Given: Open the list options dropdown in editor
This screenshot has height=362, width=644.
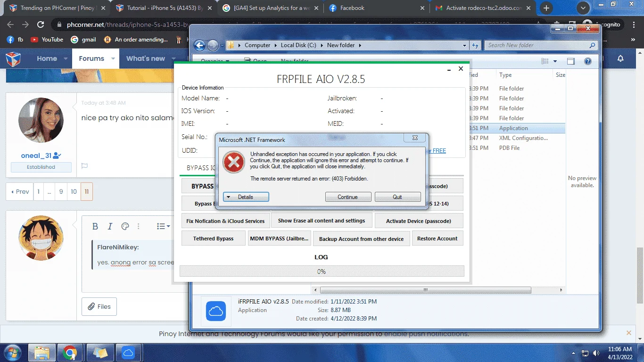Looking at the screenshot, I should [163, 226].
